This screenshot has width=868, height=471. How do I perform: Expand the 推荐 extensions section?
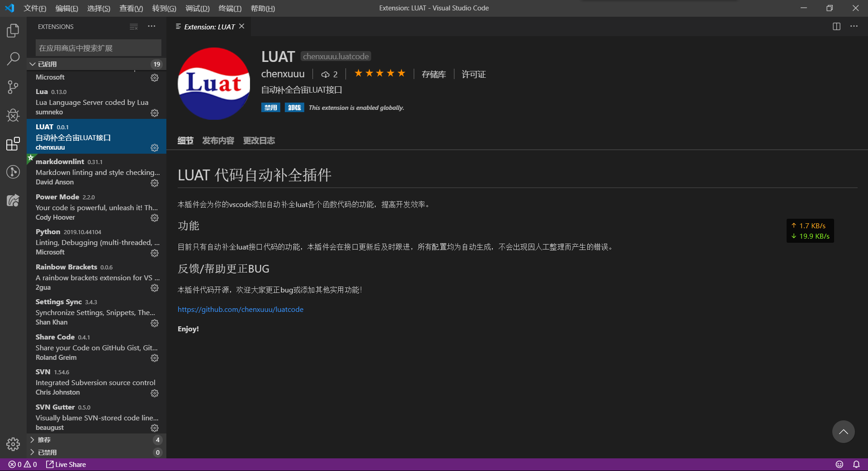tap(96, 440)
